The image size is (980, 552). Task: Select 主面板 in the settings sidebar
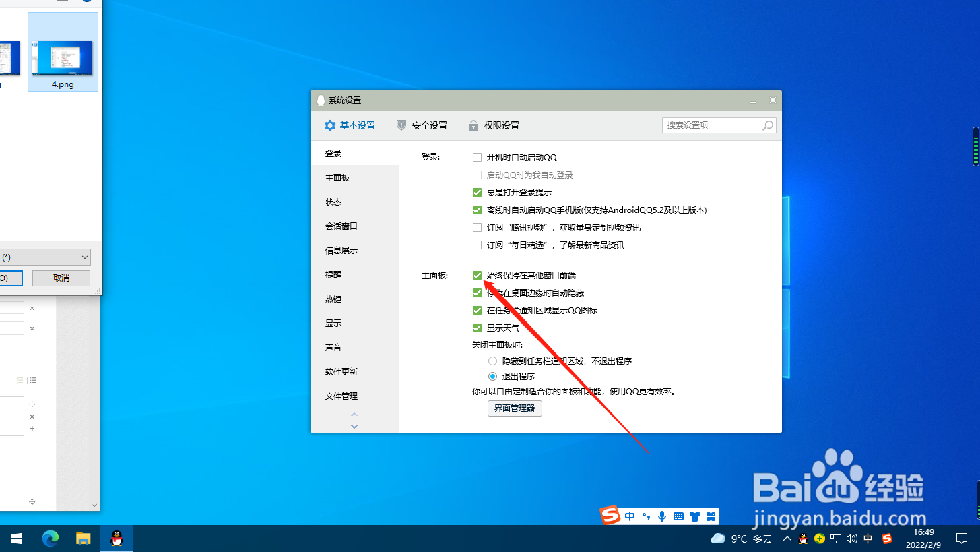tap(354, 178)
